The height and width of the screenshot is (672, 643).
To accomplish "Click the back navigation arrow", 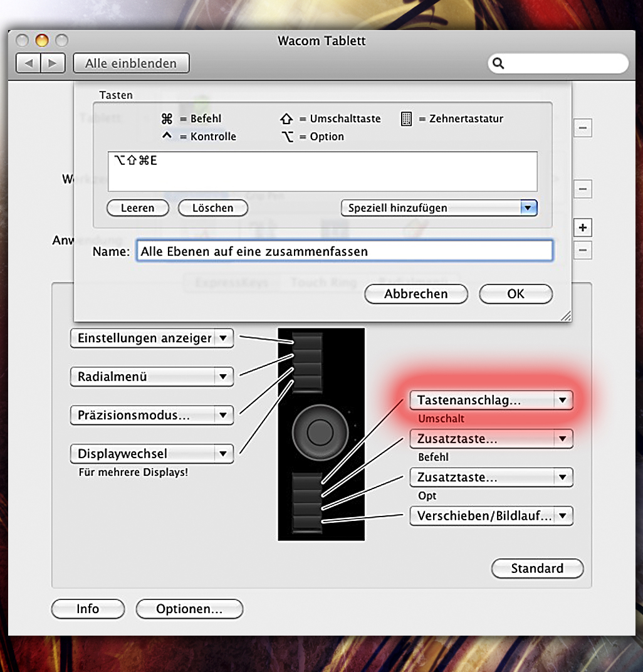I will coord(28,63).
